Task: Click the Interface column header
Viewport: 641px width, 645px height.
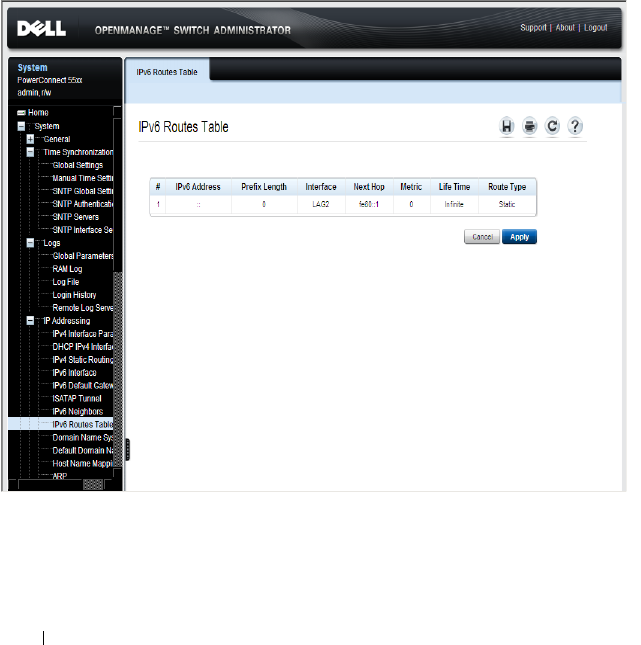Action: [321, 187]
